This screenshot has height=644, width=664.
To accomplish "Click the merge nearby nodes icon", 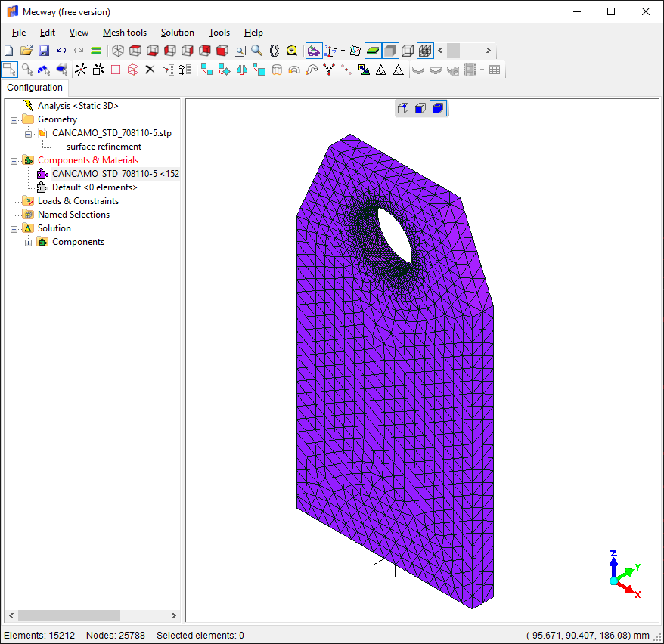I will coord(329,70).
